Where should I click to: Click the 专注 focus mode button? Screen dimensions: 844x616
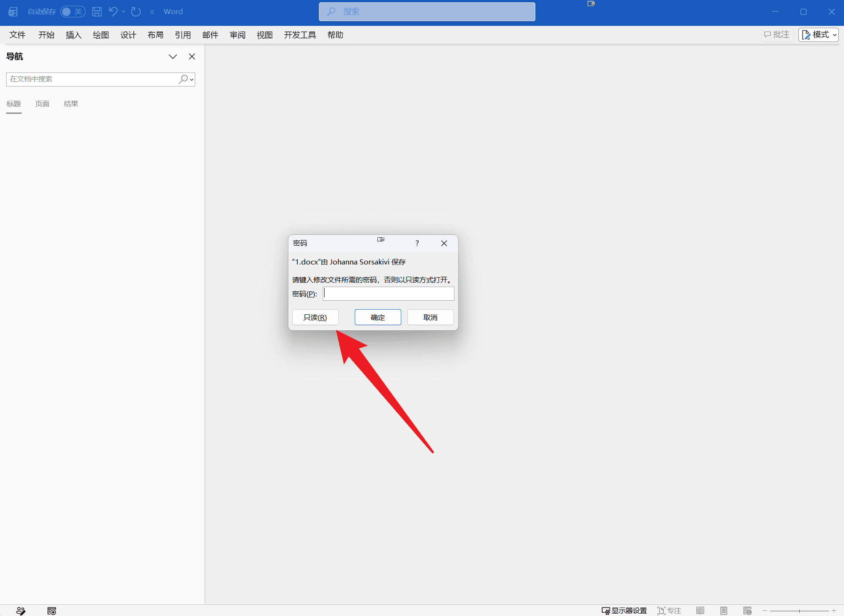669,611
